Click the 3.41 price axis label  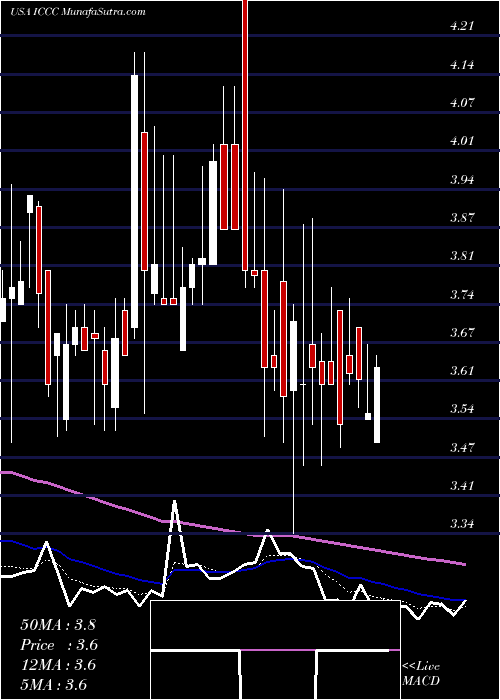(x=462, y=485)
